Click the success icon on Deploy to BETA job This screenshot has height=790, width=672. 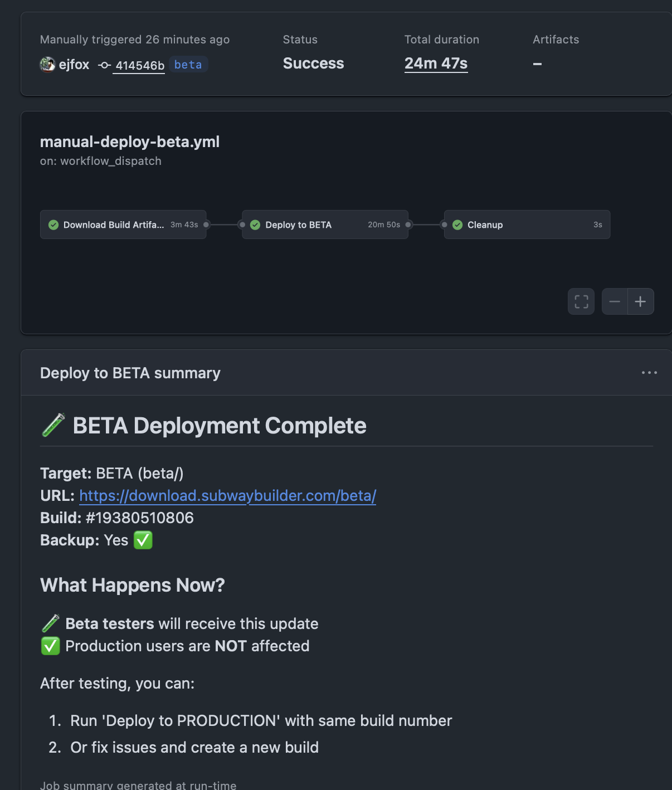[256, 225]
